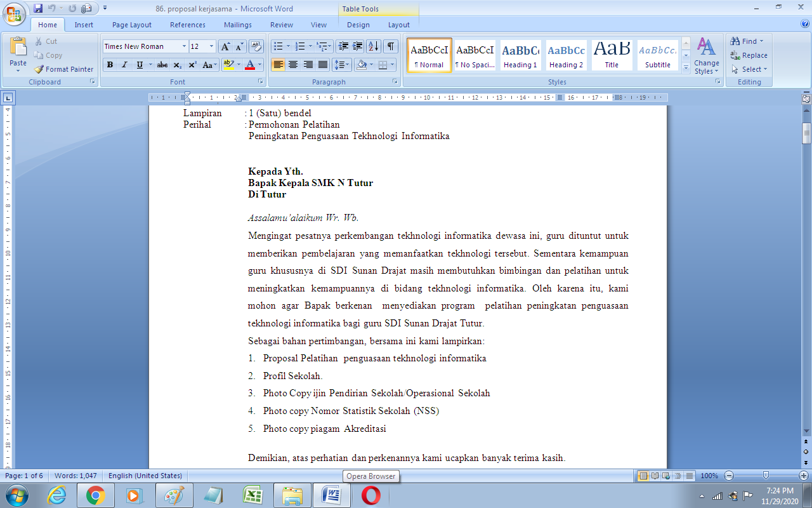
Task: Center align the paragraph
Action: tap(293, 65)
